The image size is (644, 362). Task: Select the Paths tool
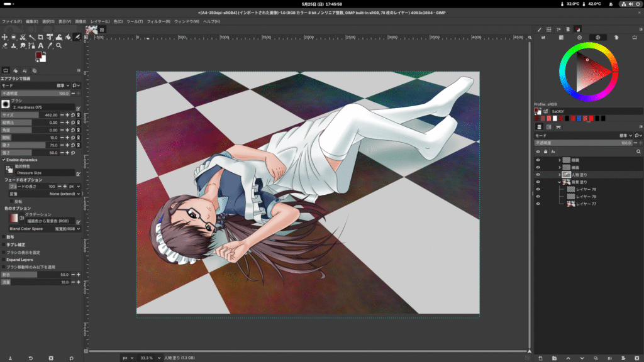(31, 46)
